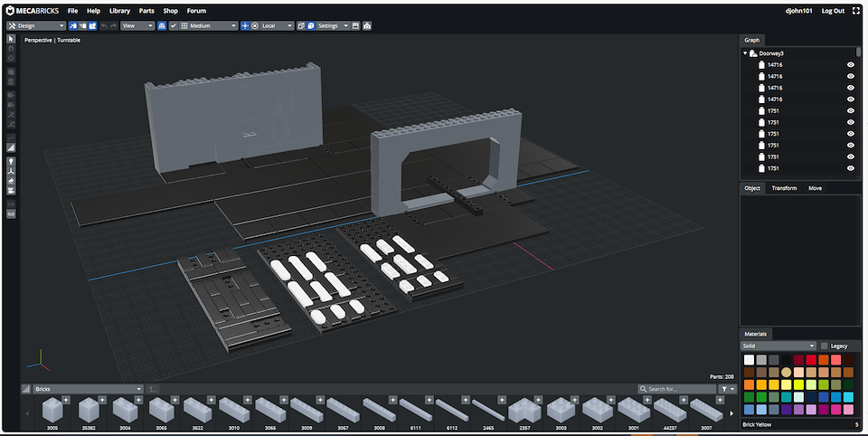Enable the Legacy checkbox
Screen dimensions: 868x436
coord(824,346)
